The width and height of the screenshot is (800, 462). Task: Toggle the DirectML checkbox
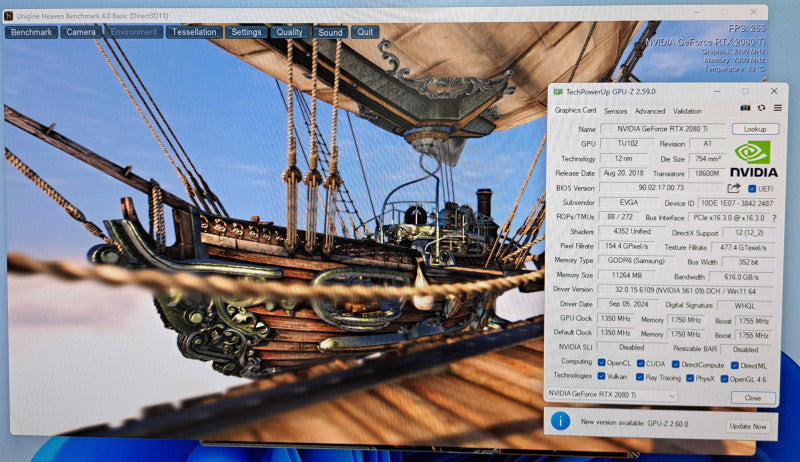[735, 365]
